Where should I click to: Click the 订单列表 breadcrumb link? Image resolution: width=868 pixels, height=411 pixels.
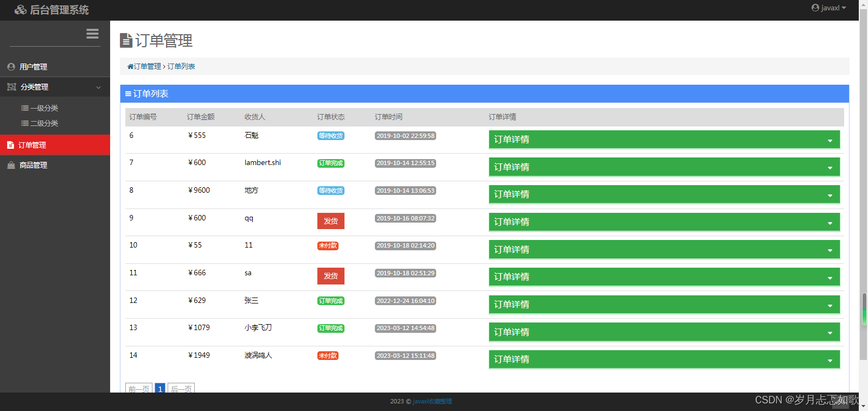coord(181,66)
